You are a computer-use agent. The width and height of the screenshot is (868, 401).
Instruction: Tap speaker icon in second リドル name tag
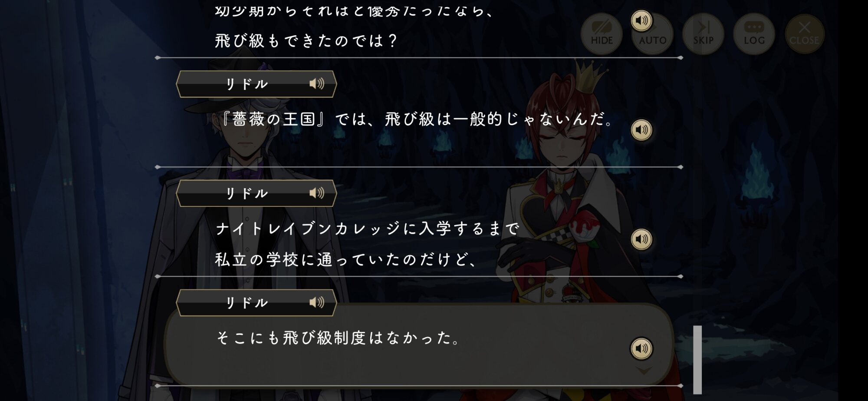click(317, 193)
